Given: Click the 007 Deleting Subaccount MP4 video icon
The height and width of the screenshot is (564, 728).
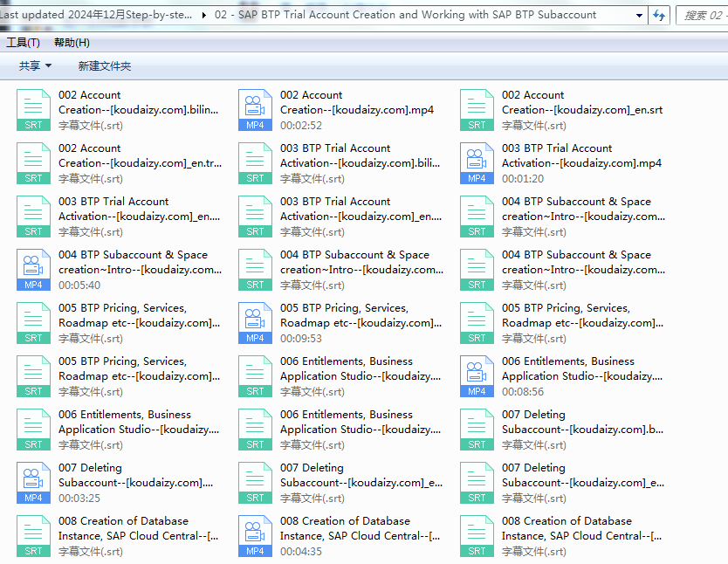Looking at the screenshot, I should [x=33, y=483].
